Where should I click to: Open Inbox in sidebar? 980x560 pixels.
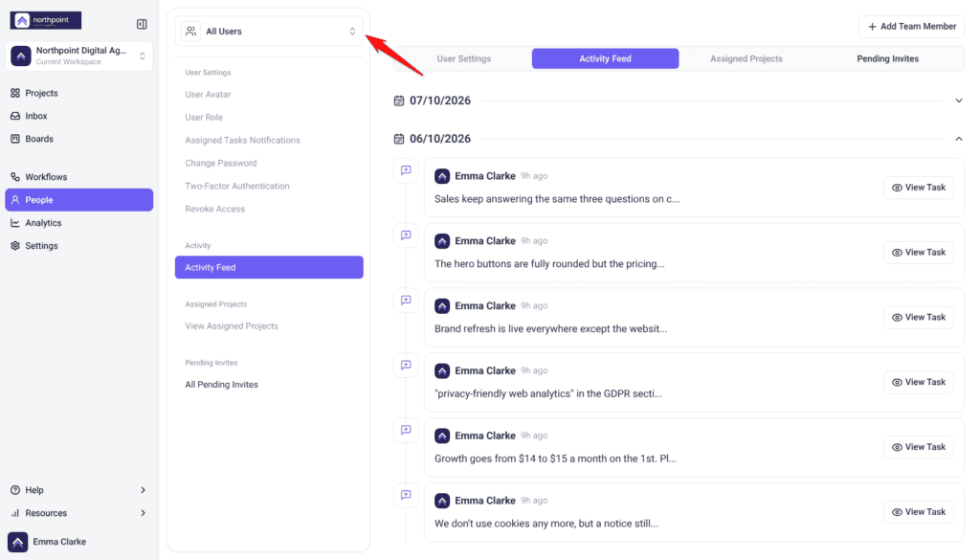78,116
